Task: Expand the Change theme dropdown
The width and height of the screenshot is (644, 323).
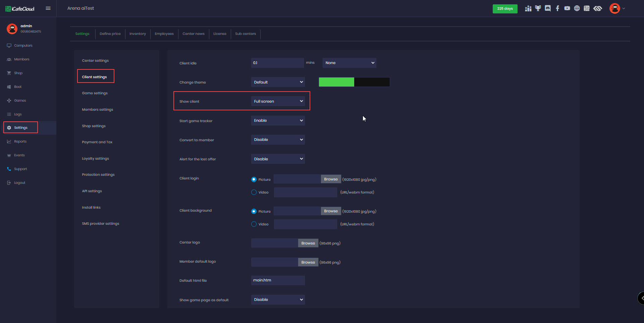Action: 278,82
